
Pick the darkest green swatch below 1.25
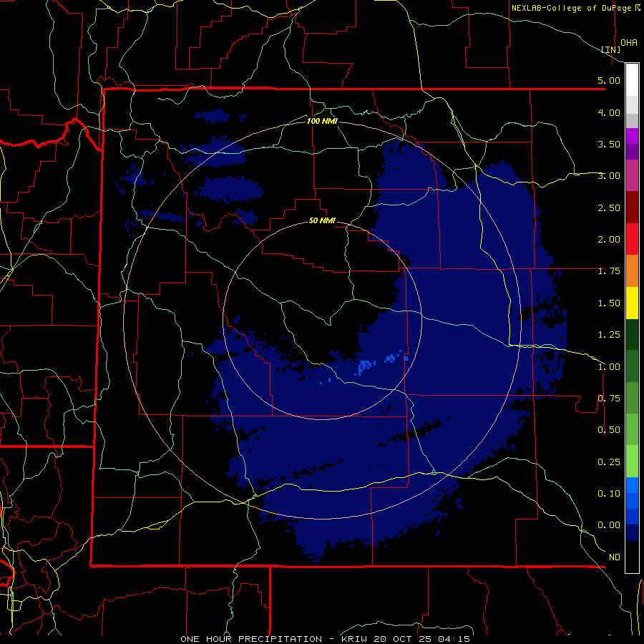(632, 334)
